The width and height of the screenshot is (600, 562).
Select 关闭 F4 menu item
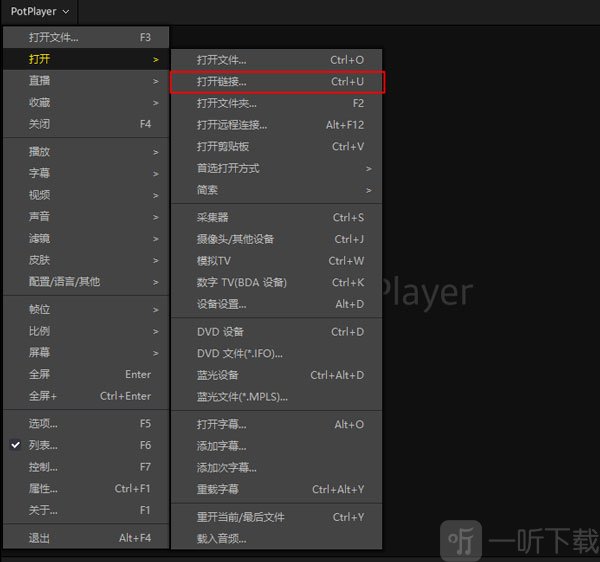[86, 124]
